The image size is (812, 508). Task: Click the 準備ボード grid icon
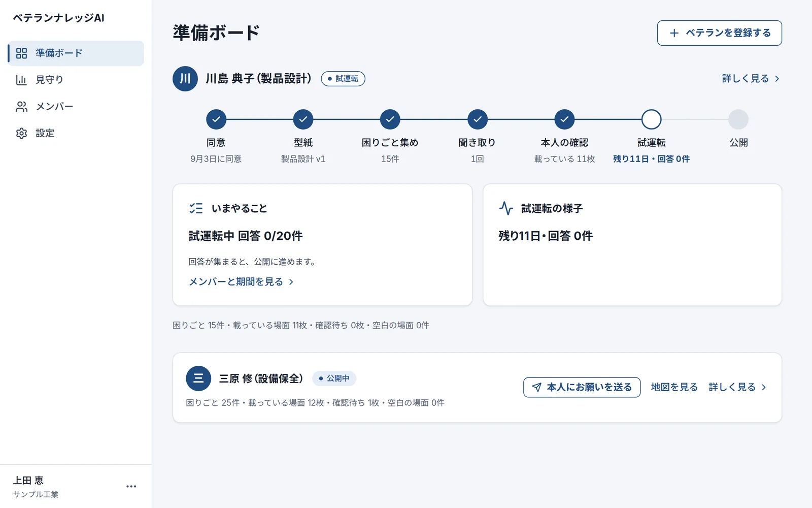click(x=21, y=53)
